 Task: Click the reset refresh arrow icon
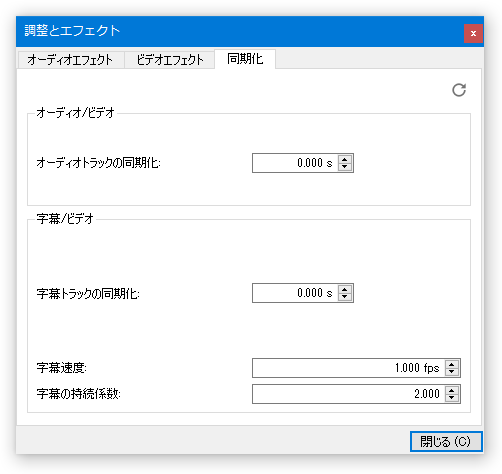pyautogui.click(x=459, y=90)
